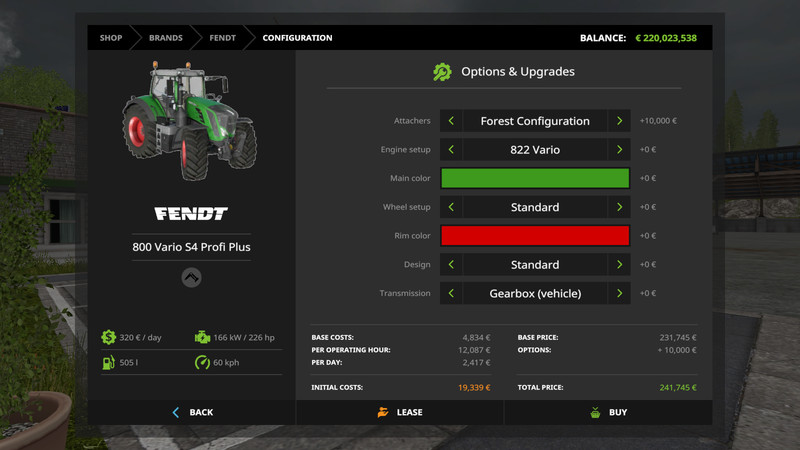Click the Fendt brand logo
Screen dimensions: 800x450
click(191, 214)
